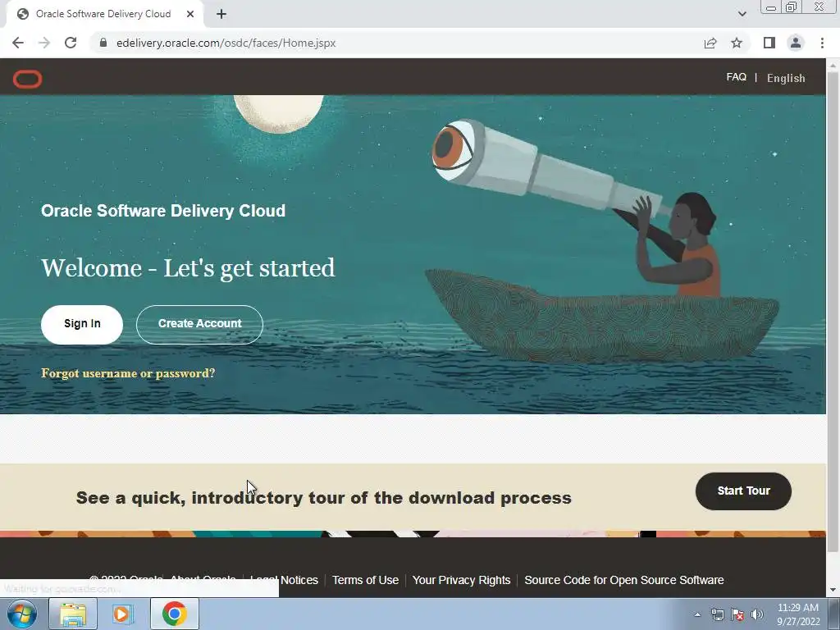
Task: Open Windows Media Player taskbar icon
Action: pyautogui.click(x=123, y=614)
